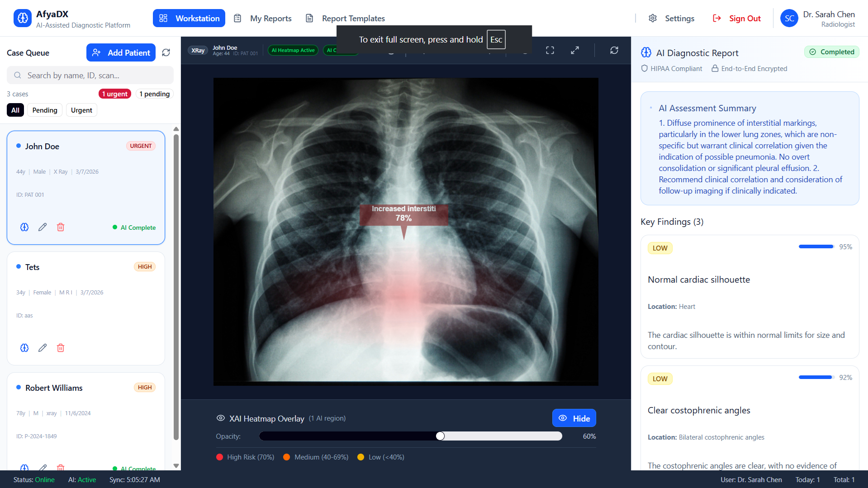Run AI analysis brain icon for John Doe
868x488 pixels.
[x=24, y=227]
